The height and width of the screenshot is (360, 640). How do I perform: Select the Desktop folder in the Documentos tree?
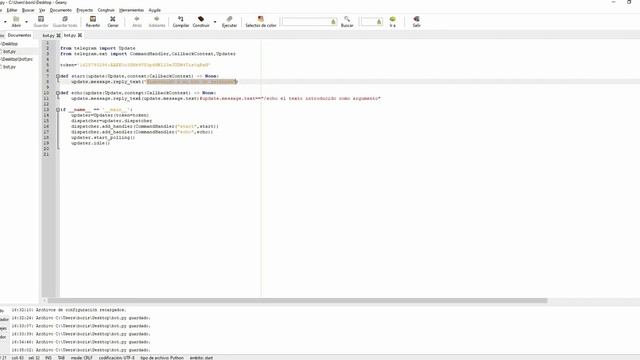tap(10, 44)
